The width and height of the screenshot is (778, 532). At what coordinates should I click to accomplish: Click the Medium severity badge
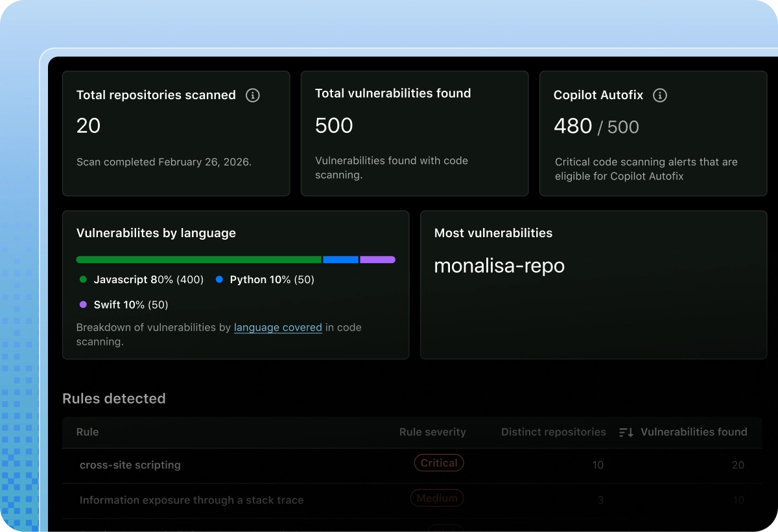coord(437,498)
